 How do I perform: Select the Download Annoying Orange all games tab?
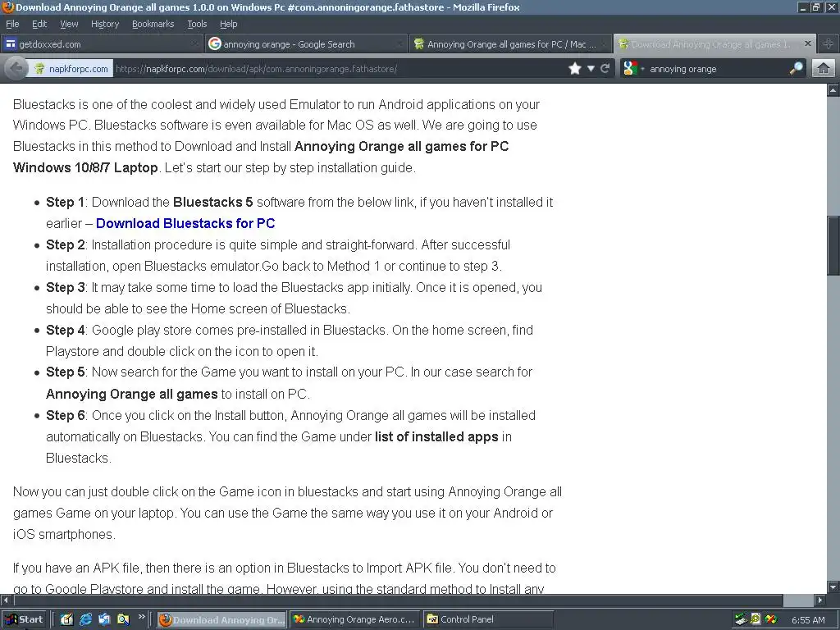click(x=715, y=44)
